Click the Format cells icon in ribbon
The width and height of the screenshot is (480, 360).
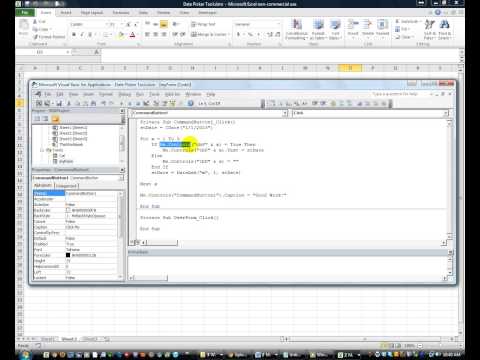coord(382,25)
